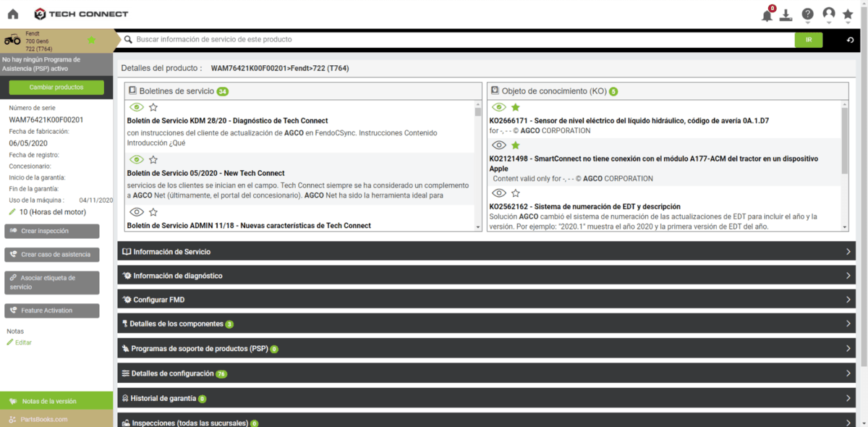Click Boletines de servicio scrollbar thumb
Screen dimensions: 868x427
pos(477,111)
